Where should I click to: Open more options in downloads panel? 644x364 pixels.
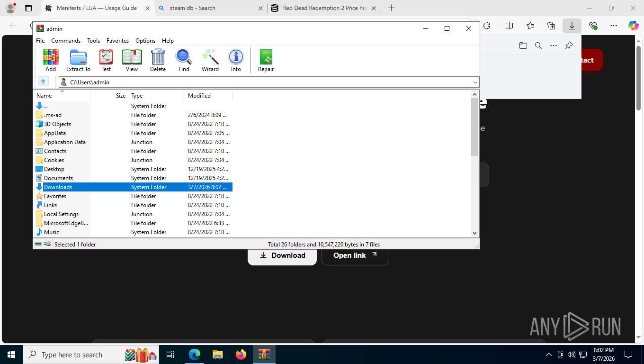pyautogui.click(x=554, y=45)
